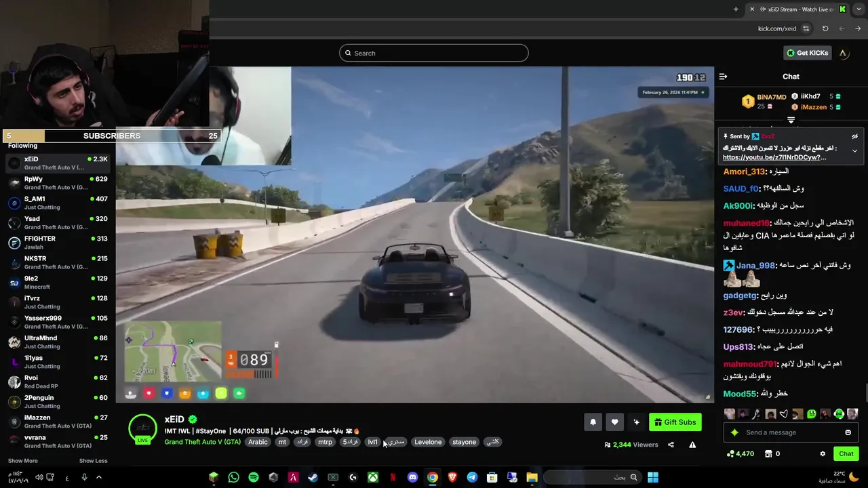Open Ysad channel in the sidebar
The width and height of the screenshot is (868, 488).
[58, 222]
